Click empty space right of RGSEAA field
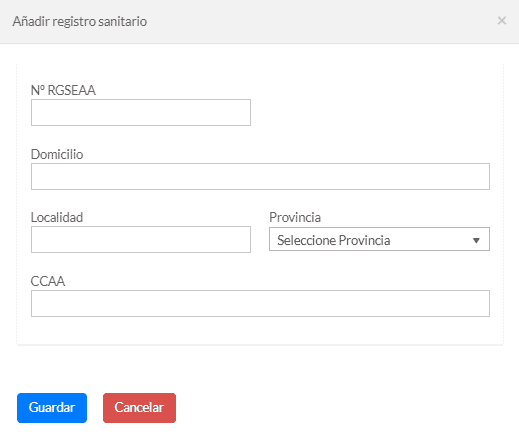This screenshot has height=447, width=519. coord(370,112)
